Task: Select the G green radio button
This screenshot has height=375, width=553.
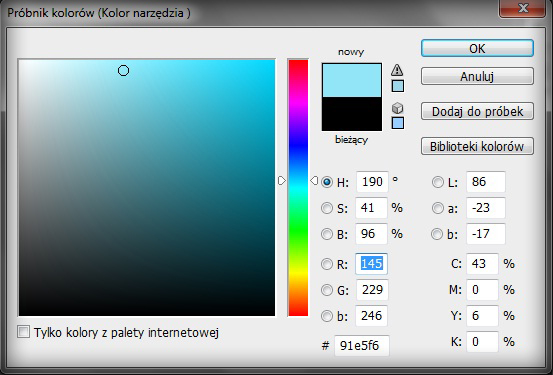Action: (x=327, y=290)
